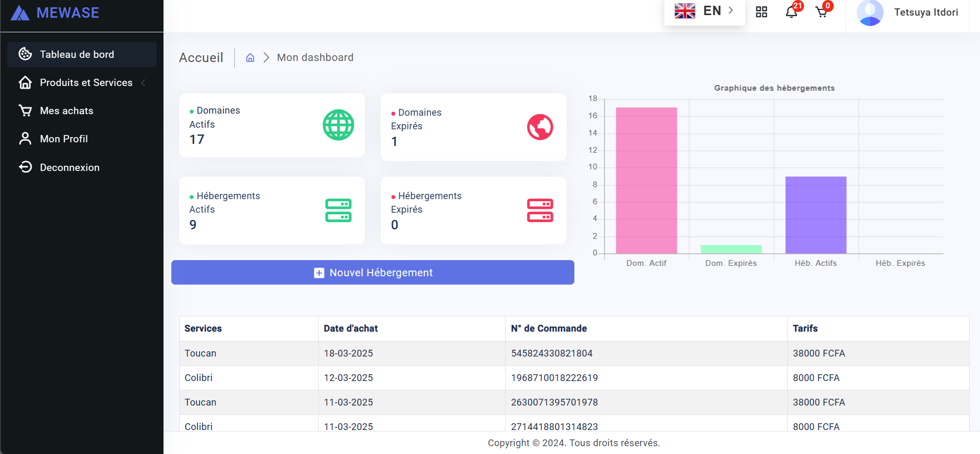This screenshot has height=454, width=980.
Task: Open Mes achats in sidebar
Action: point(66,111)
